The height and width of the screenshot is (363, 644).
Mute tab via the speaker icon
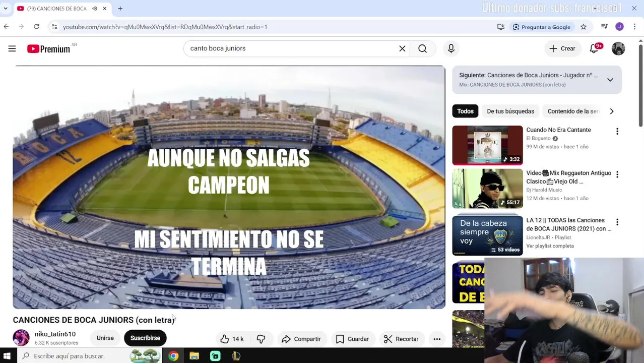[x=94, y=9]
